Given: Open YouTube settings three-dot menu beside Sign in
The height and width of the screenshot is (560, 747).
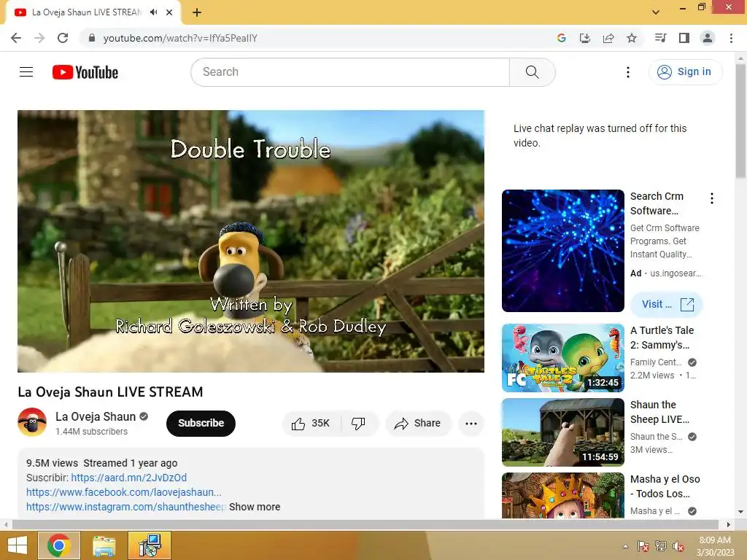Looking at the screenshot, I should tap(628, 72).
